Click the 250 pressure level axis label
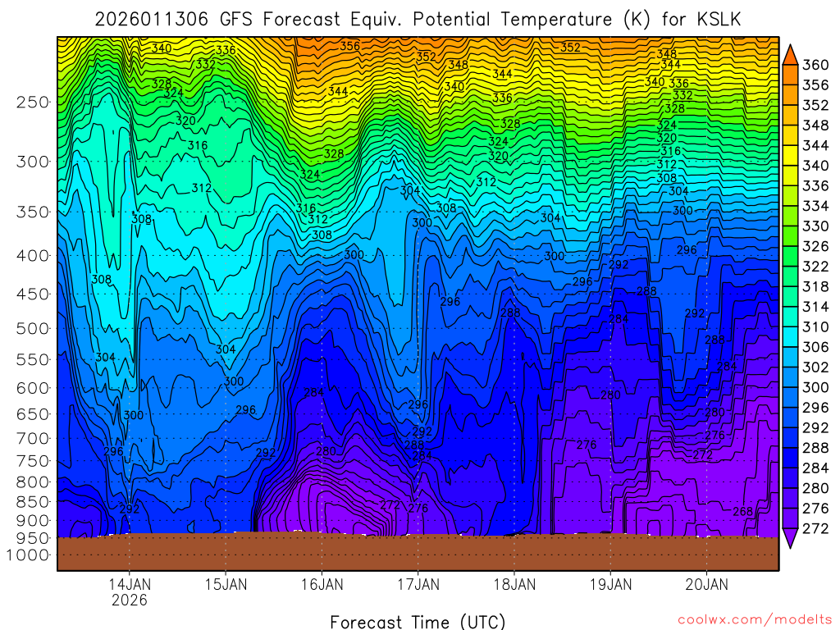This screenshot has width=840, height=630. tap(33, 102)
